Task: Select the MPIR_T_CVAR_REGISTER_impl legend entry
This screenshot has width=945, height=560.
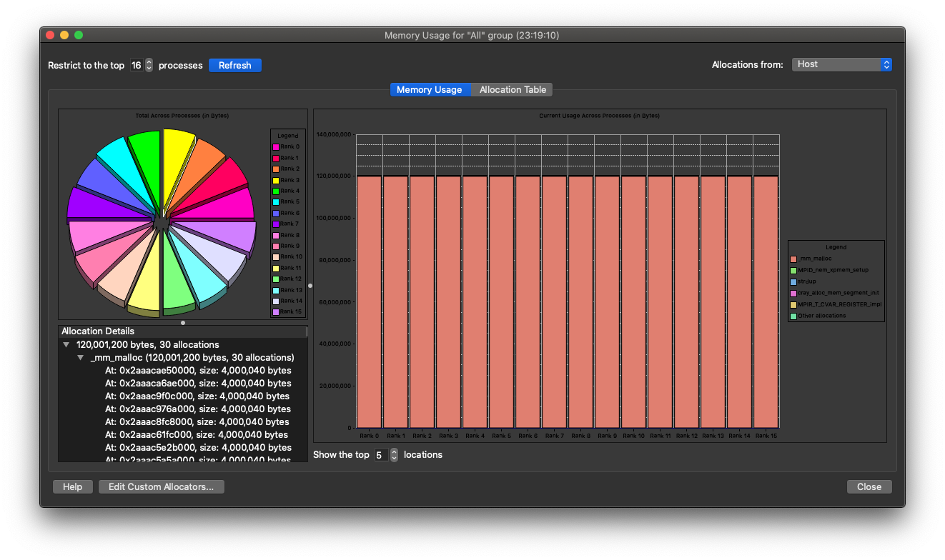Action: (795, 304)
